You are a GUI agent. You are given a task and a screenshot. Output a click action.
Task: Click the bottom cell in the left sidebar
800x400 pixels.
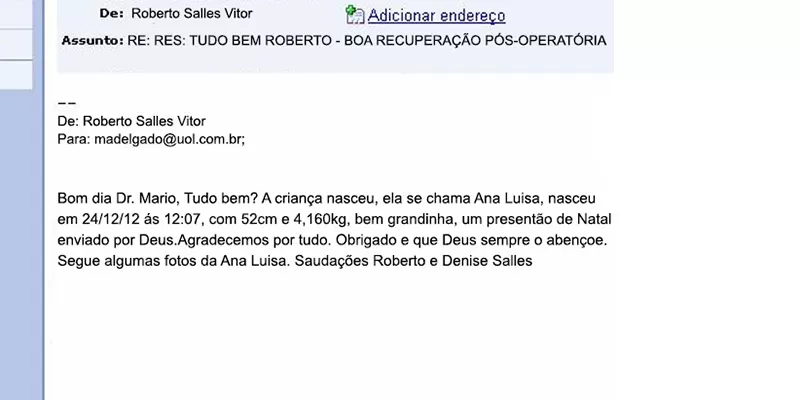pos(16,74)
